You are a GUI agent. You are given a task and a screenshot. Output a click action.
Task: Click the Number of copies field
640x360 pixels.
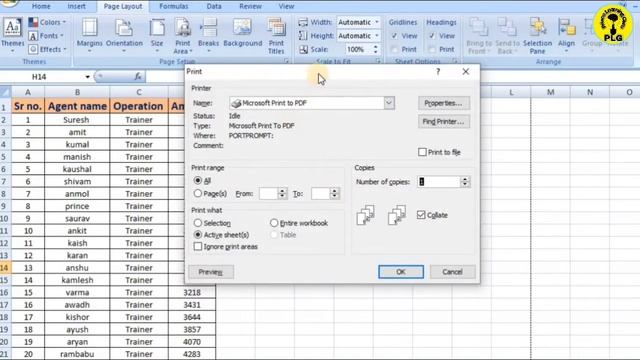point(439,182)
